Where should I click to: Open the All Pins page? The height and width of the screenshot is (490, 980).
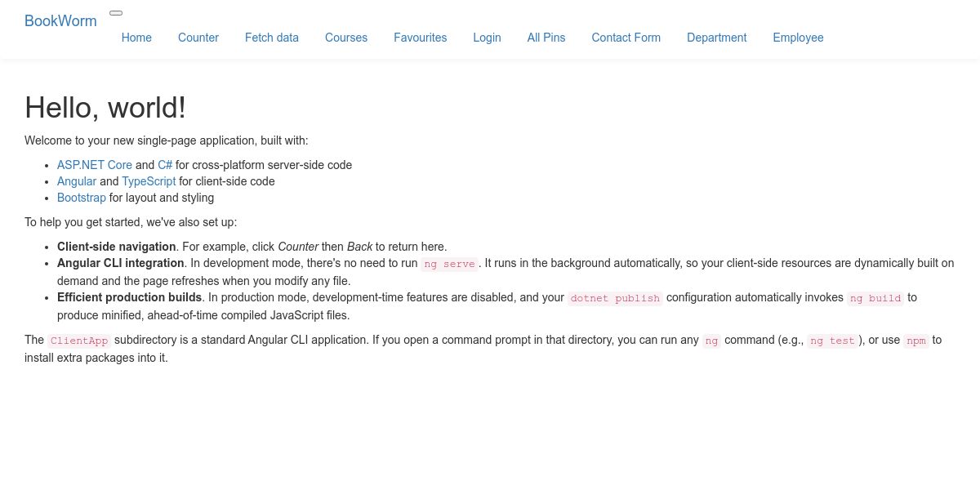(x=546, y=38)
